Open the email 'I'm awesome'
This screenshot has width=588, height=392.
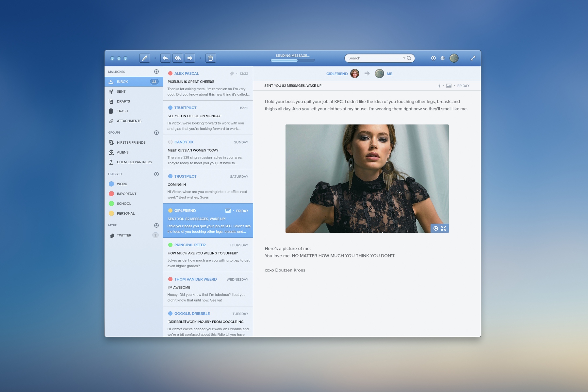point(208,289)
